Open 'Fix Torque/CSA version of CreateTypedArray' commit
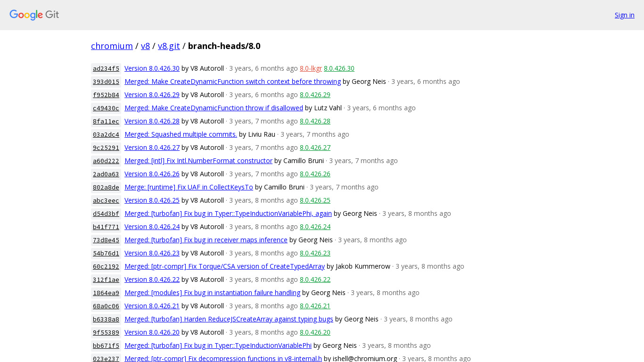 pos(224,266)
